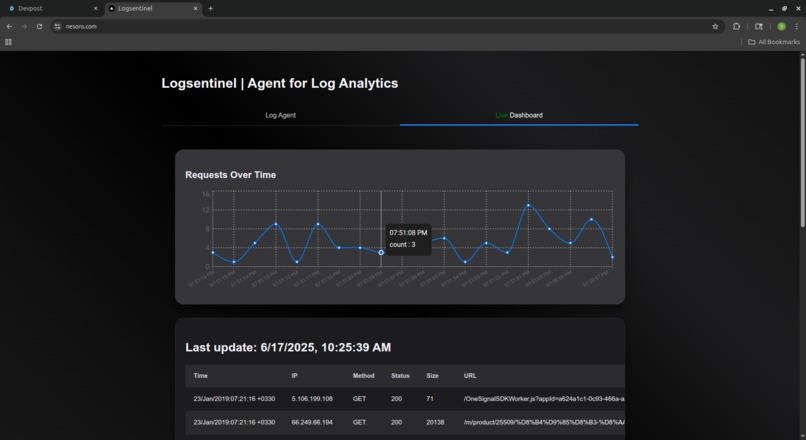Click the Time column header
Image resolution: width=806 pixels, height=440 pixels.
pos(200,376)
